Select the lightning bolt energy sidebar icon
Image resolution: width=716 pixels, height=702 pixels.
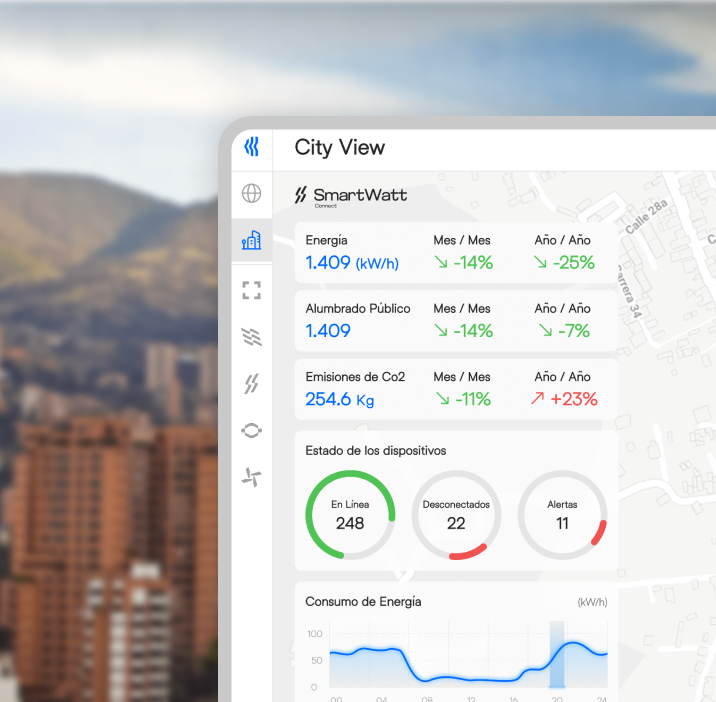252,384
